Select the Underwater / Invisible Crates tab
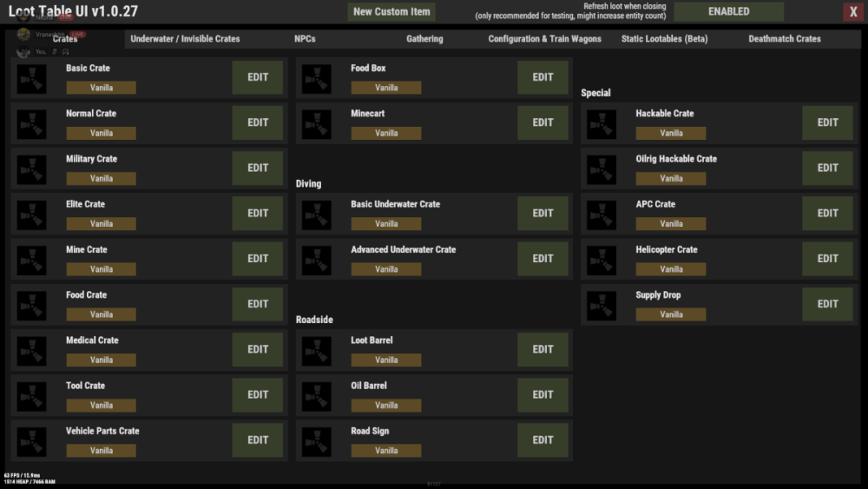The image size is (868, 489). click(185, 39)
